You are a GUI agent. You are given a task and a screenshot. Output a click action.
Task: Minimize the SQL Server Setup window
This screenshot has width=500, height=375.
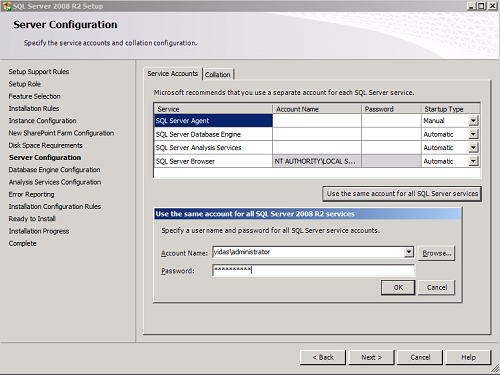[471, 6]
